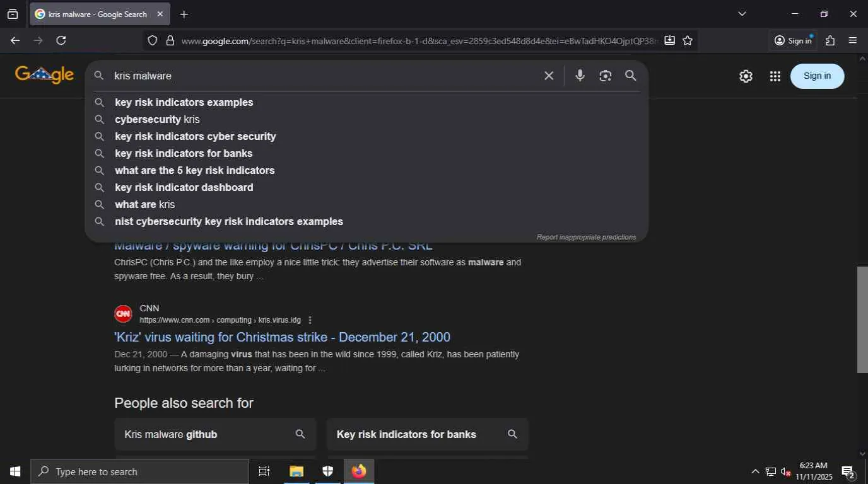Search by image with the camera icon

(x=606, y=76)
